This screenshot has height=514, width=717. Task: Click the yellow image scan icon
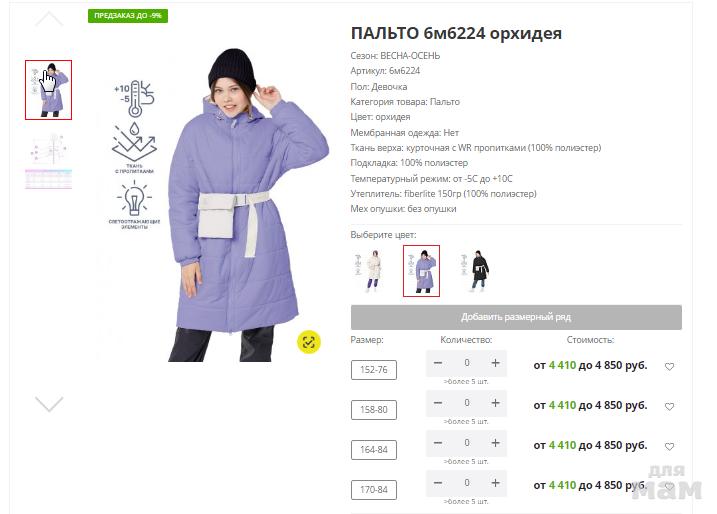[309, 342]
